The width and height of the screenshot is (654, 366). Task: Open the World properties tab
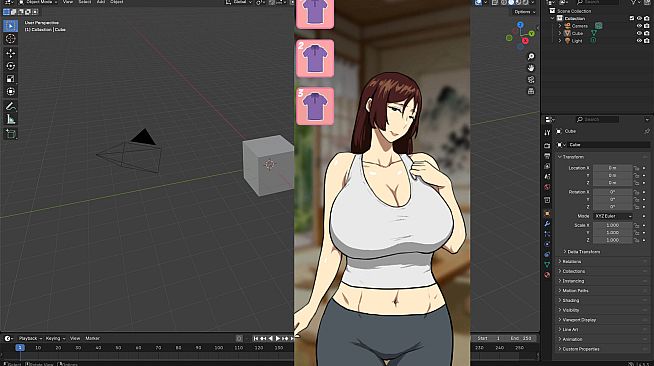[x=547, y=187]
